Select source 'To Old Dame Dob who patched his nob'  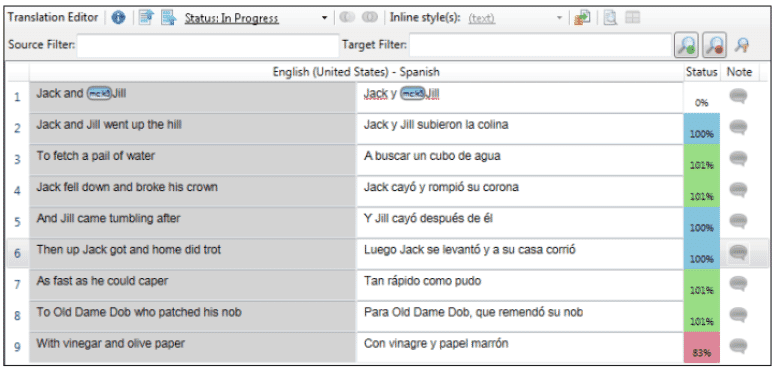tap(139, 312)
